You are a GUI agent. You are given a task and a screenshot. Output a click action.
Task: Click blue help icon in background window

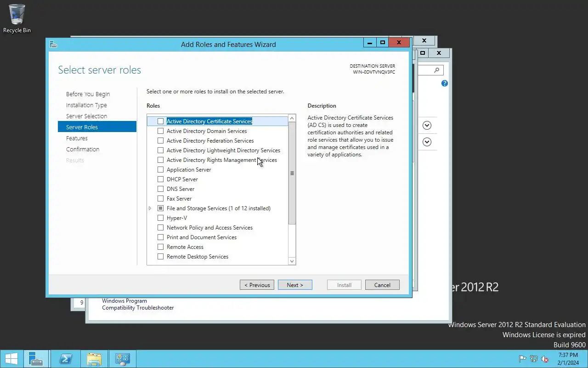444,83
